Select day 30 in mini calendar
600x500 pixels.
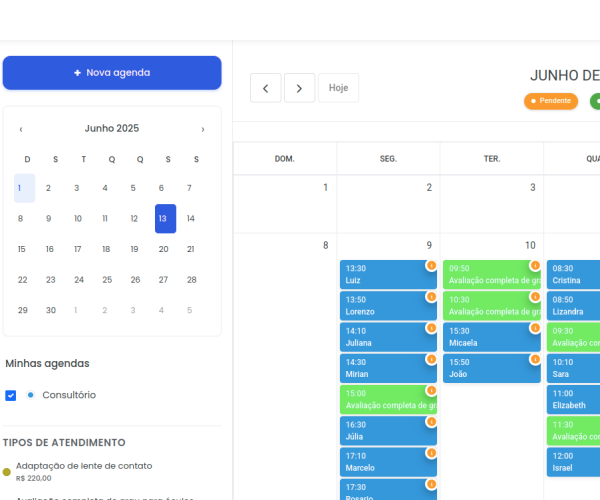tap(51, 310)
